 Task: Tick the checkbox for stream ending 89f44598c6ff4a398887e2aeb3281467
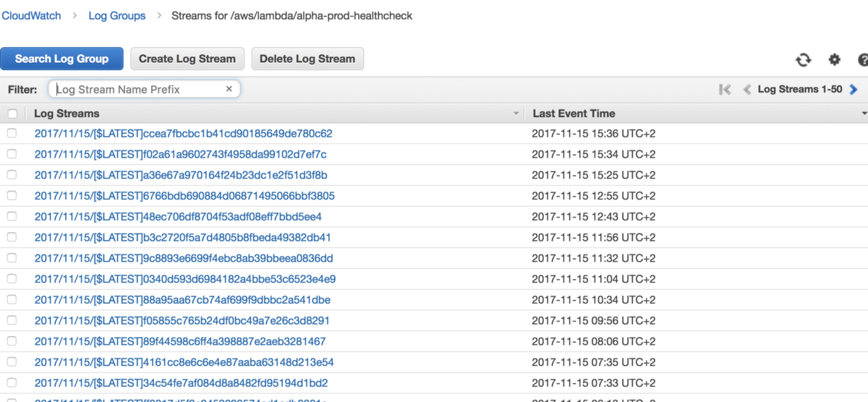(x=12, y=341)
